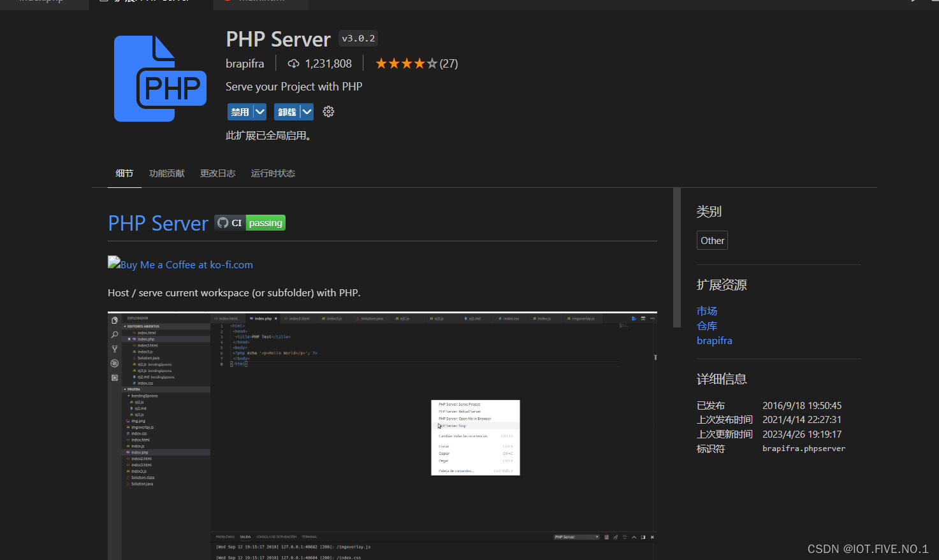
Task: Click the first rating star
Action: (x=381, y=62)
